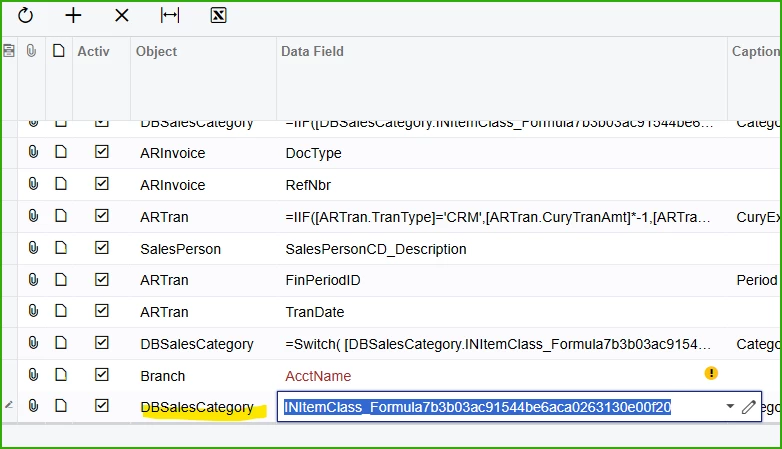Toggle Active checkbox for TranDate row
782x449 pixels.
pyautogui.click(x=102, y=311)
